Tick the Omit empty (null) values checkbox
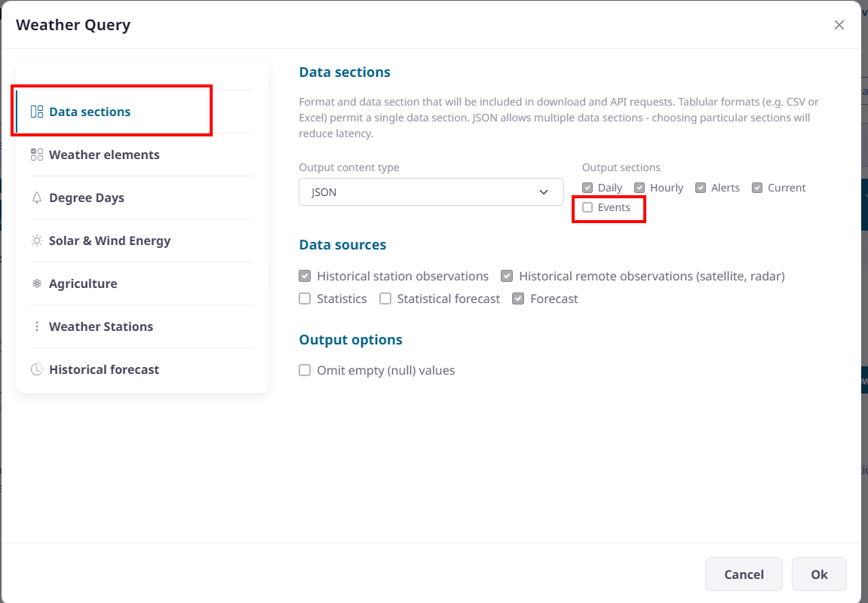 point(305,370)
